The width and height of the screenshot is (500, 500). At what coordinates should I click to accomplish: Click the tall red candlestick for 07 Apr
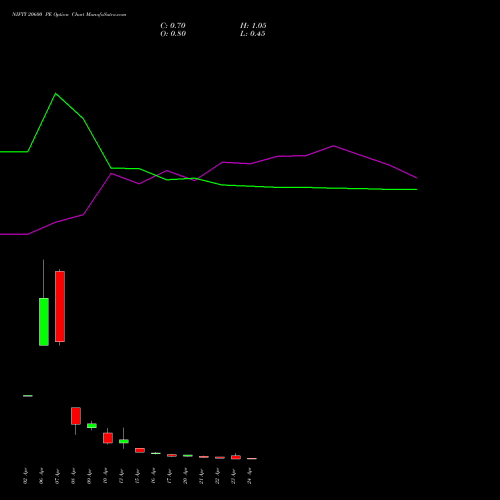[x=60, y=306]
